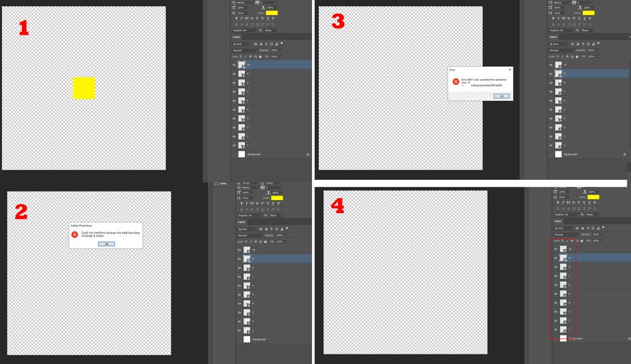The width and height of the screenshot is (631, 364).
Task: Open the Normal blend mode dropdown, screenshot 1
Action: click(x=245, y=50)
